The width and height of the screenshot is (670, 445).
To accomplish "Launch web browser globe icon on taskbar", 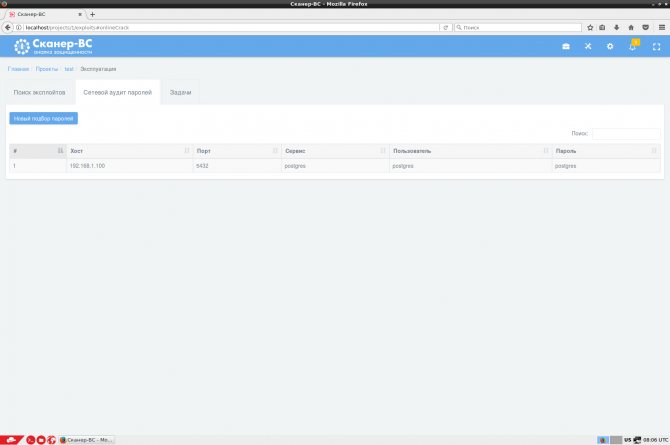I will click(x=51, y=440).
